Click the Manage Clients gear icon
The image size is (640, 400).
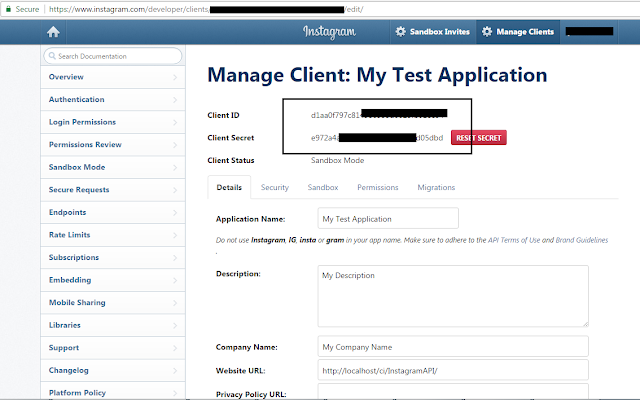[x=487, y=31]
